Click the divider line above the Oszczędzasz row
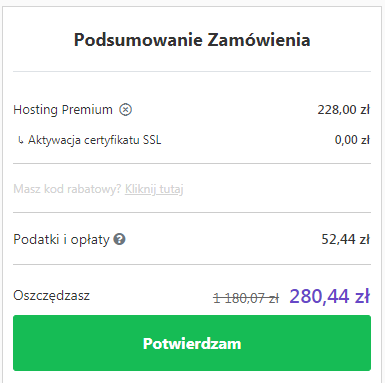 click(x=192, y=265)
